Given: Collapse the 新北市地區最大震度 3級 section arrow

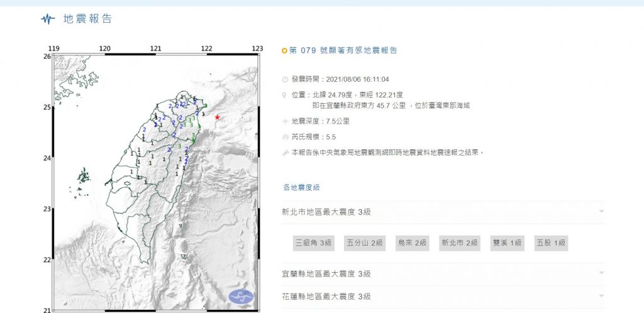Looking at the screenshot, I should point(601,212).
